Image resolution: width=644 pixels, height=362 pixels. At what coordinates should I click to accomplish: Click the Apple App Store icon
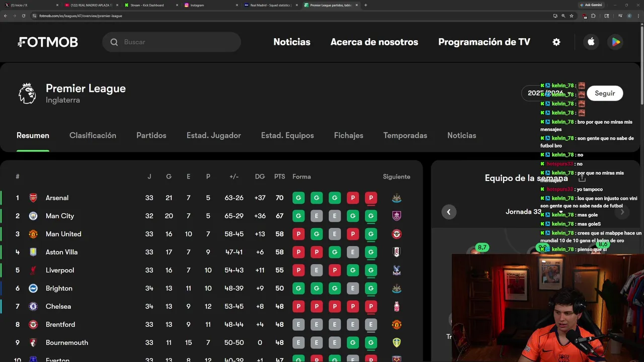coord(591,42)
